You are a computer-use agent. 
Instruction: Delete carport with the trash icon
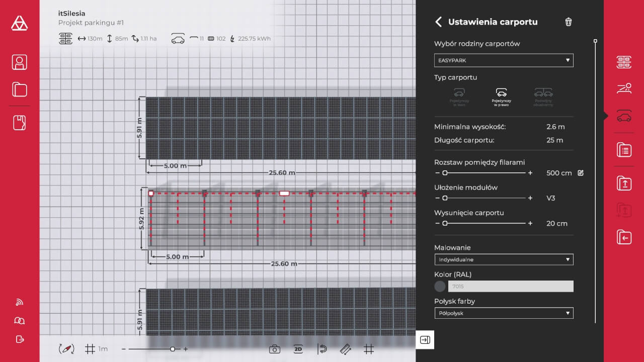[569, 22]
